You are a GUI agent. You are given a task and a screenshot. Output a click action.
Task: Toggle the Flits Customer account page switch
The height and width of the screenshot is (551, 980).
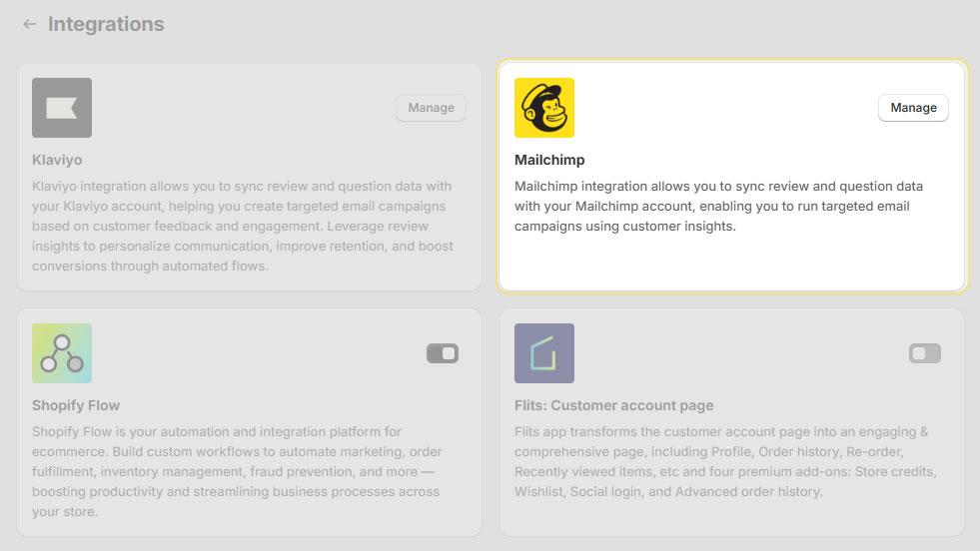point(925,353)
